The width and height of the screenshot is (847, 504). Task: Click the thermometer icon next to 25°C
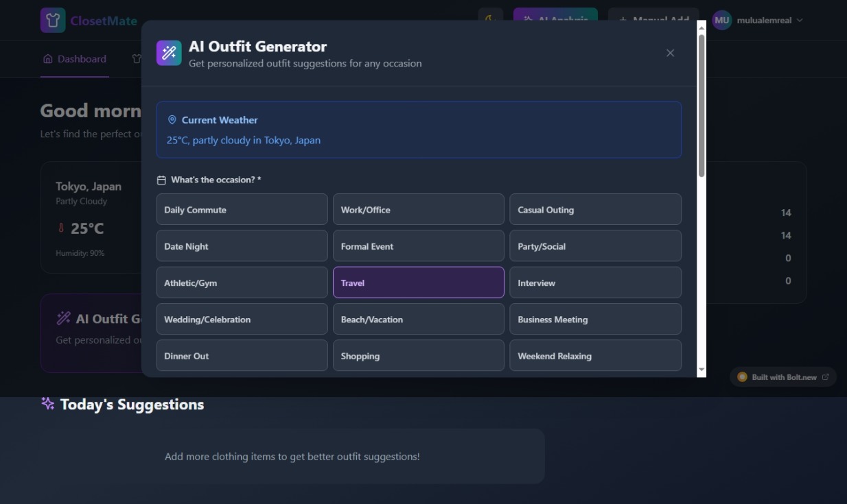coord(61,228)
